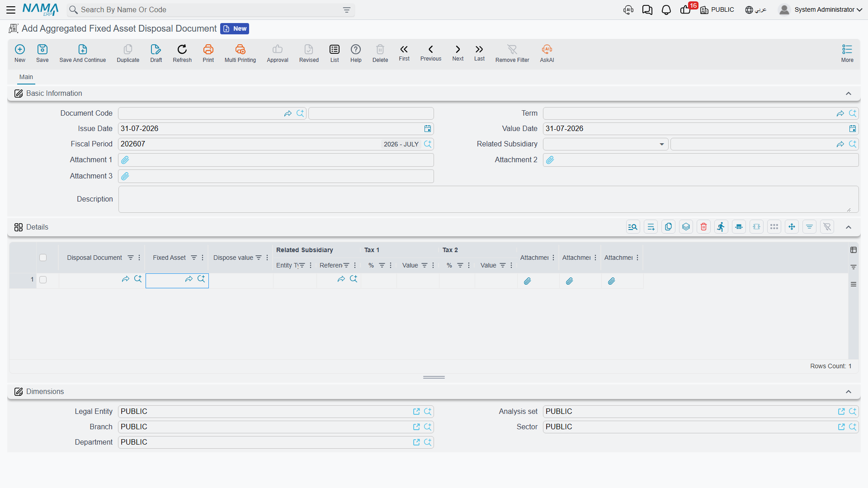Open Multi Printing

(x=240, y=53)
